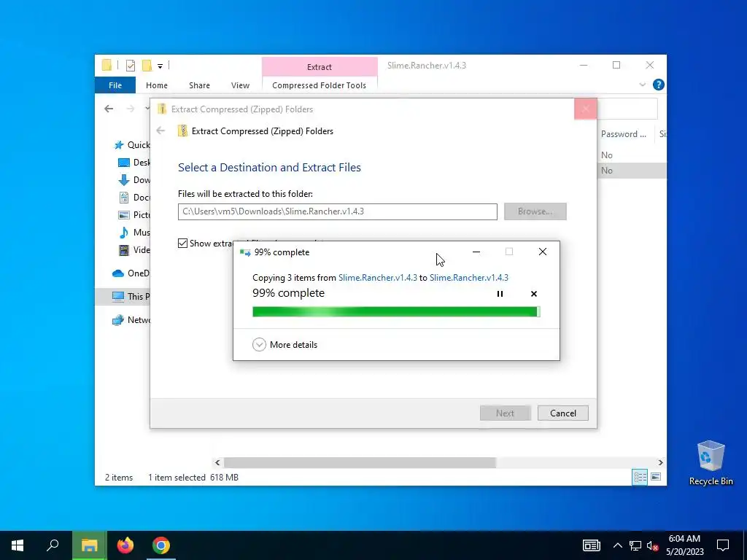The width and height of the screenshot is (747, 560).
Task: Switch to the Share ribbon tab
Action: coord(199,85)
